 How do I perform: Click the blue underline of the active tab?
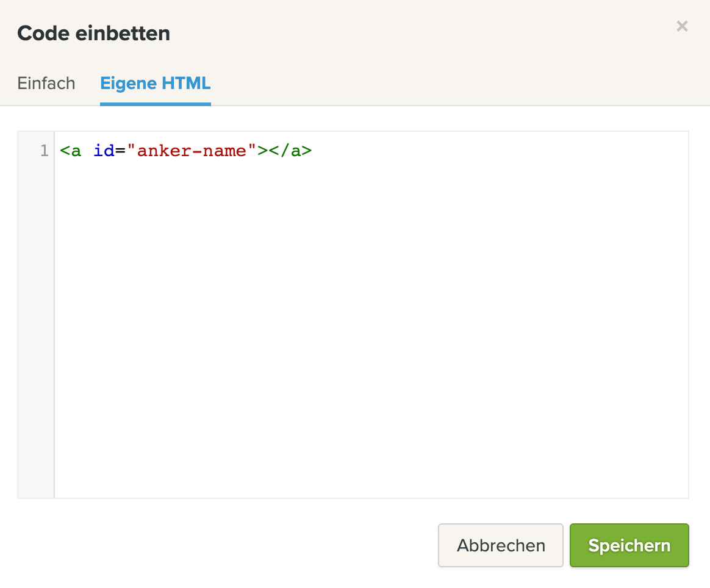pos(156,104)
